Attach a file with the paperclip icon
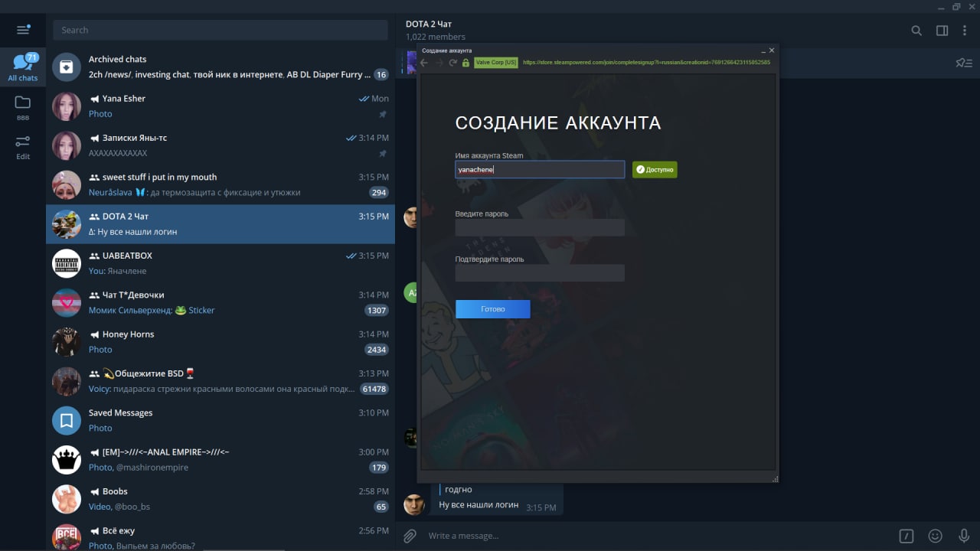The height and width of the screenshot is (551, 980). click(410, 536)
